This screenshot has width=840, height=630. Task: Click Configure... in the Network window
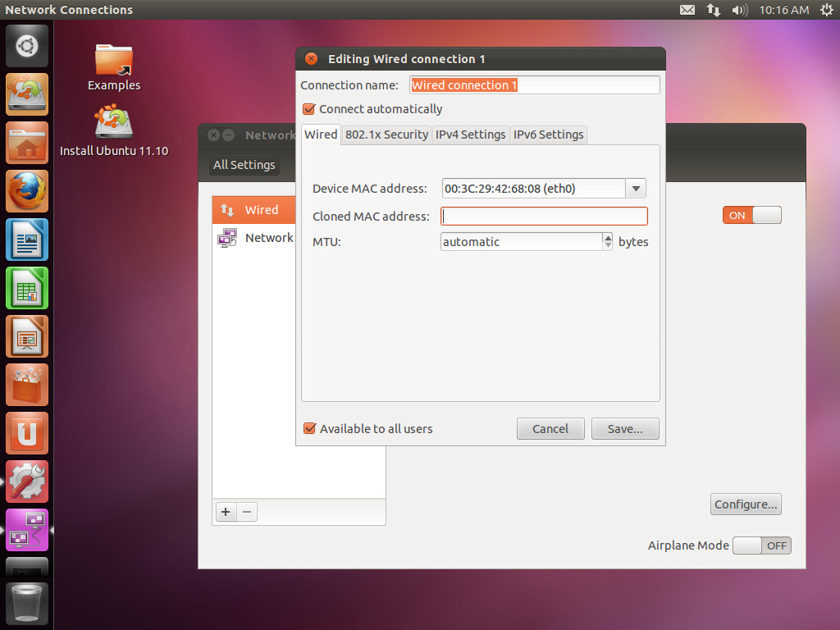click(x=746, y=504)
